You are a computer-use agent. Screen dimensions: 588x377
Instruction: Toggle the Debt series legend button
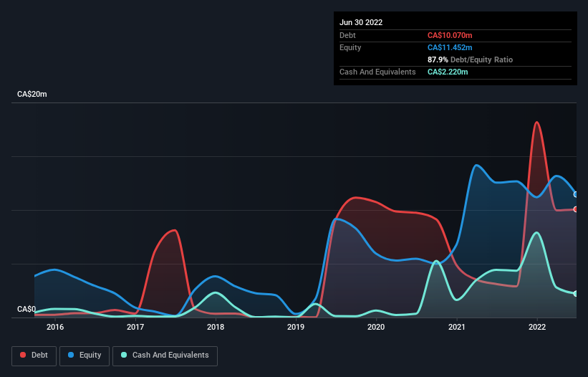point(34,355)
